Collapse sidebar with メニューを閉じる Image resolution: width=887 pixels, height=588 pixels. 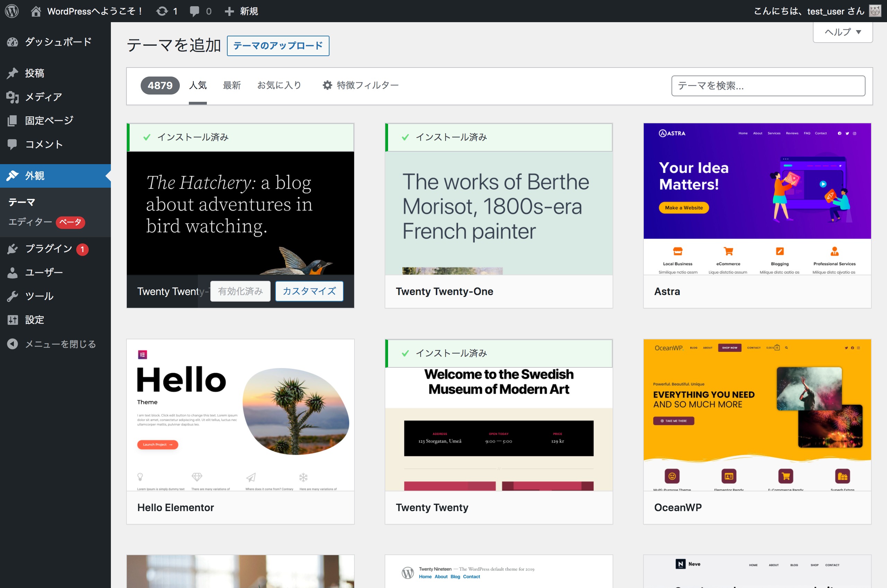point(60,344)
